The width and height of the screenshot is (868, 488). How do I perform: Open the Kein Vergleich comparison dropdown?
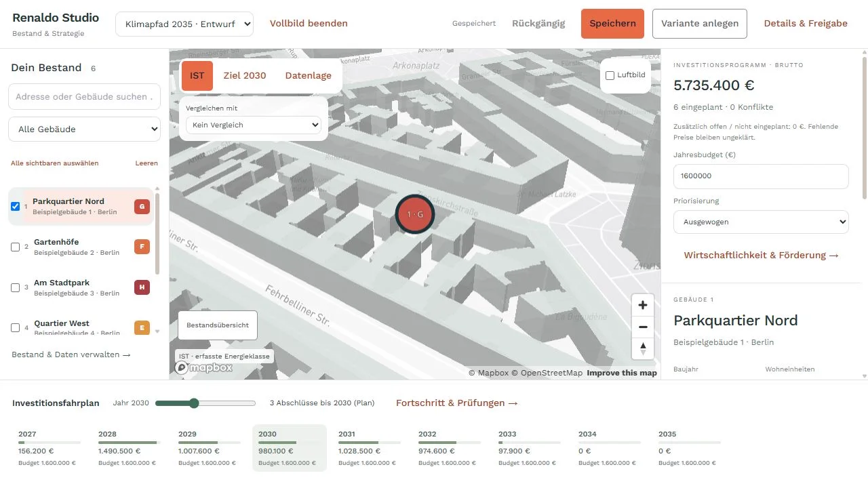tap(254, 125)
